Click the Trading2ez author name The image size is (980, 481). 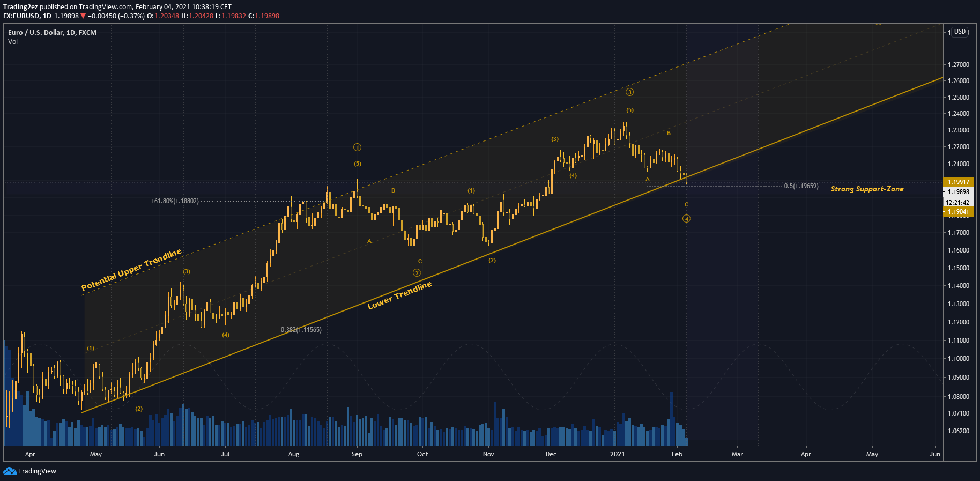click(x=20, y=7)
